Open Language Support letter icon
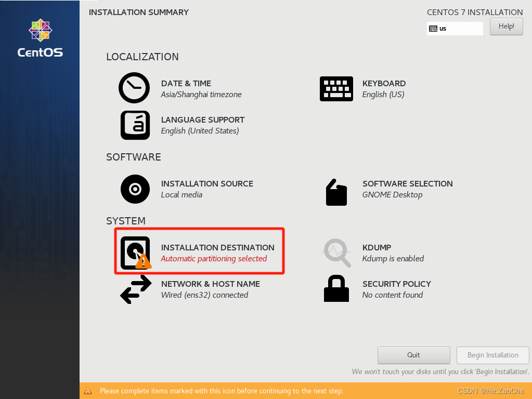Viewport: 532px width, 399px height. [135, 125]
